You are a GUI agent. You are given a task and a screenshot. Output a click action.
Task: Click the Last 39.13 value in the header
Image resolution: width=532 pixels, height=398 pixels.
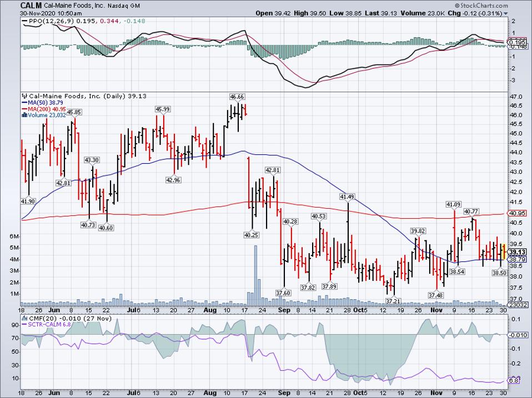point(381,13)
